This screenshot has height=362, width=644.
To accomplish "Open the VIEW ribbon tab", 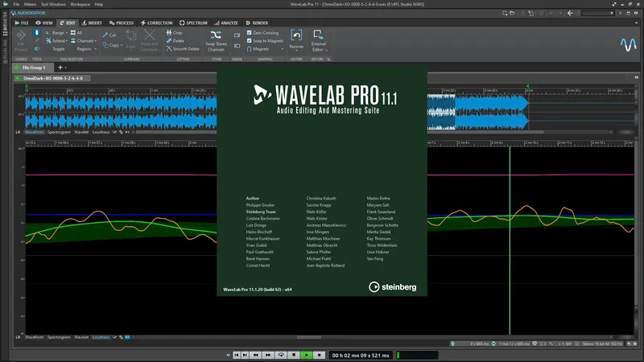I will tap(44, 23).
